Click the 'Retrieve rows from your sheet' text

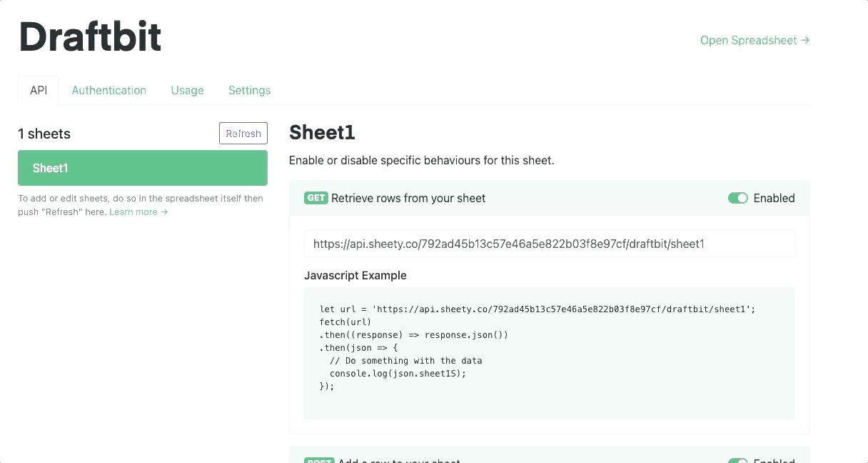click(x=408, y=198)
